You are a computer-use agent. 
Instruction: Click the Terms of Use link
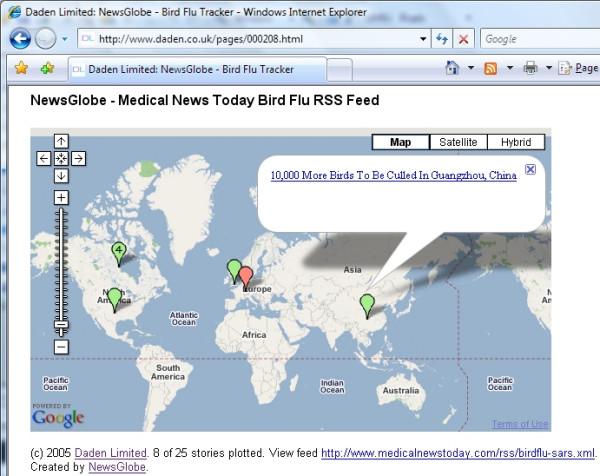(520, 424)
